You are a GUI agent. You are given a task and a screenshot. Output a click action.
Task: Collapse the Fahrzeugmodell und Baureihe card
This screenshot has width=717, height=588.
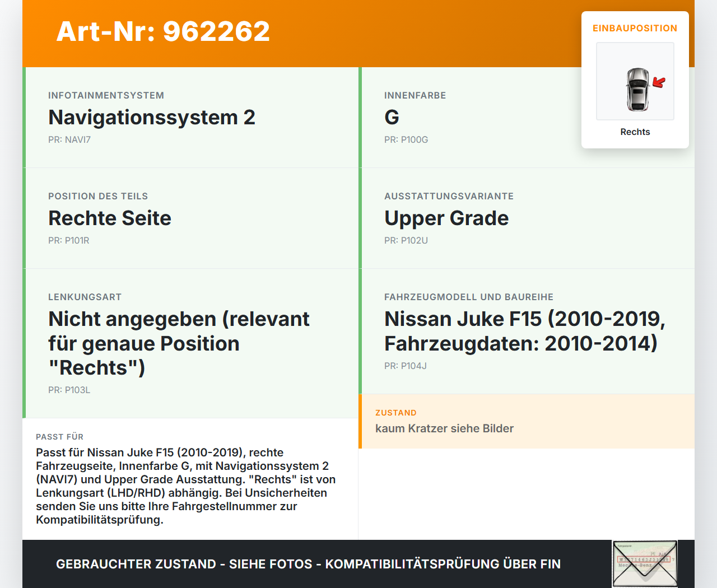pyautogui.click(x=468, y=297)
